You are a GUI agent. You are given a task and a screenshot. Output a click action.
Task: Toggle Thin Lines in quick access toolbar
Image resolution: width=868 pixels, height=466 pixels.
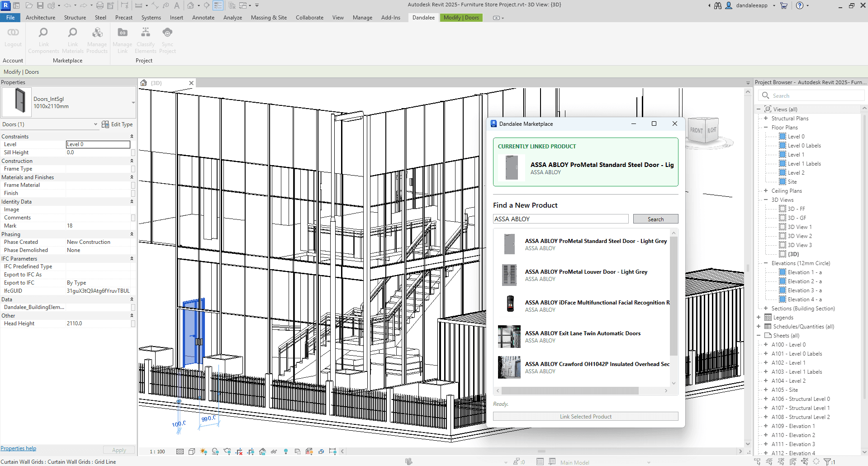pos(218,5)
